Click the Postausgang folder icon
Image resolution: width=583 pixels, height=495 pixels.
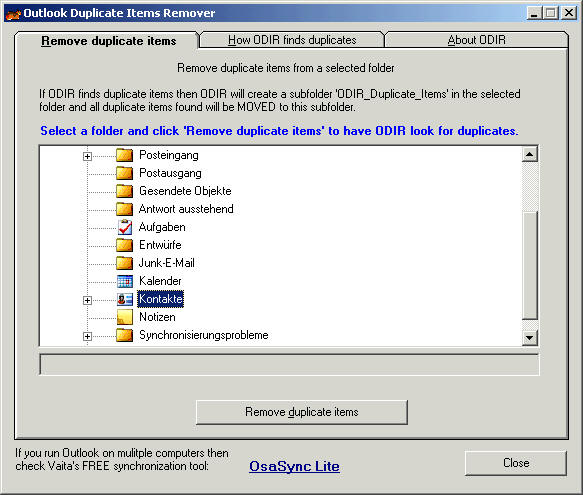tap(125, 173)
